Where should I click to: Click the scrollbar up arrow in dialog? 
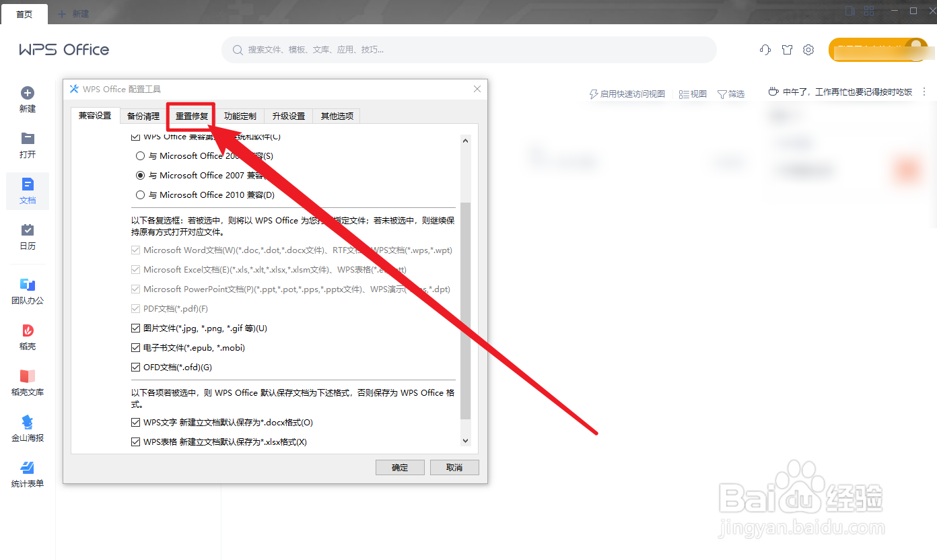pos(465,140)
